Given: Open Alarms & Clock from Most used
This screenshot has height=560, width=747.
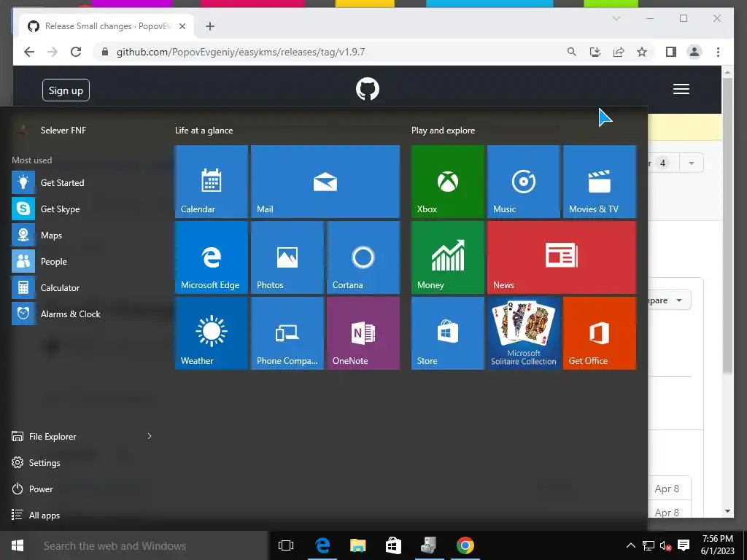Looking at the screenshot, I should [x=83, y=314].
